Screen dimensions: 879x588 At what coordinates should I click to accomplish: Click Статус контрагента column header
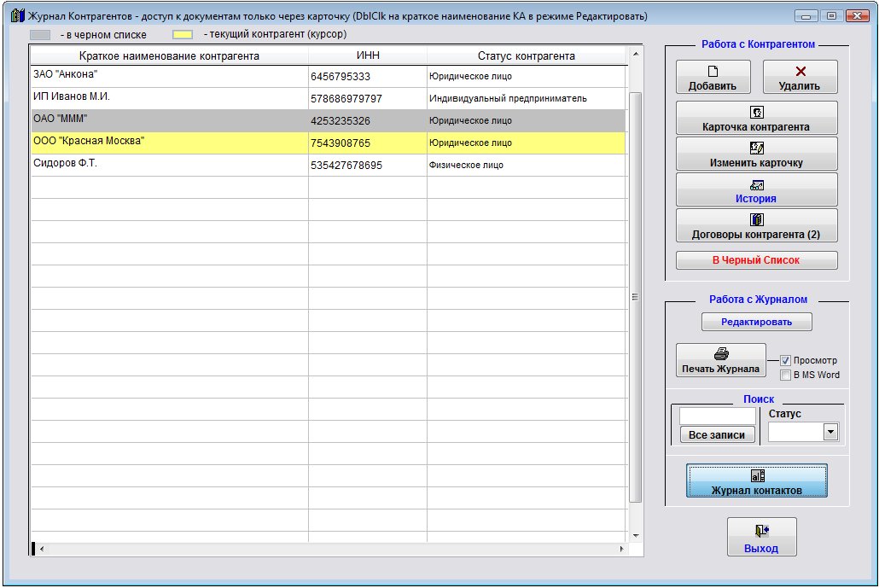tap(526, 56)
